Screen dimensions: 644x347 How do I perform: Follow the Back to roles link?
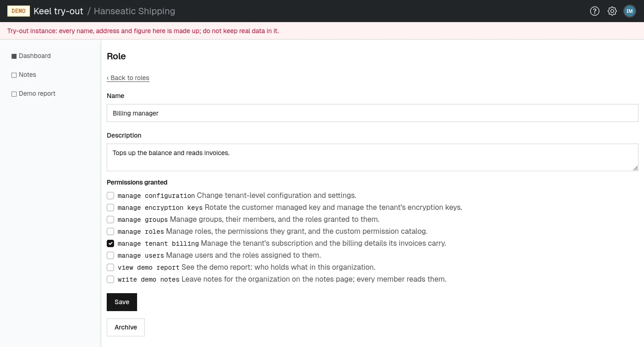(128, 78)
